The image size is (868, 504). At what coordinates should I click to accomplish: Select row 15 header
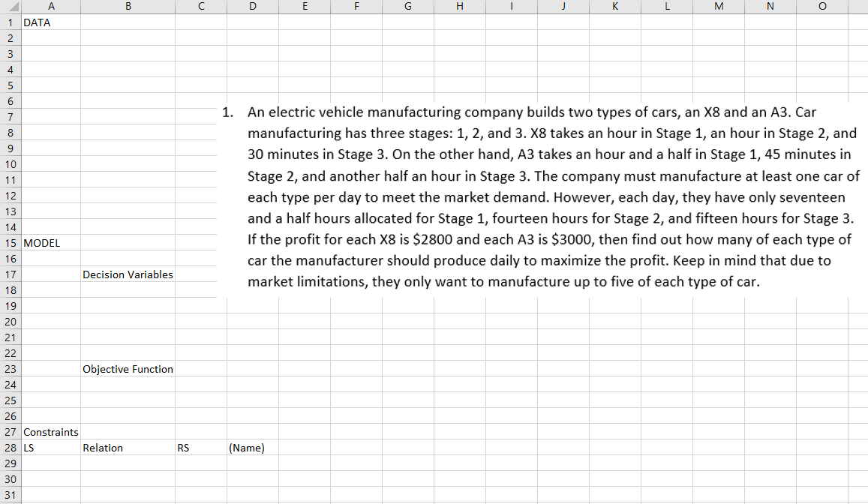tap(10, 243)
